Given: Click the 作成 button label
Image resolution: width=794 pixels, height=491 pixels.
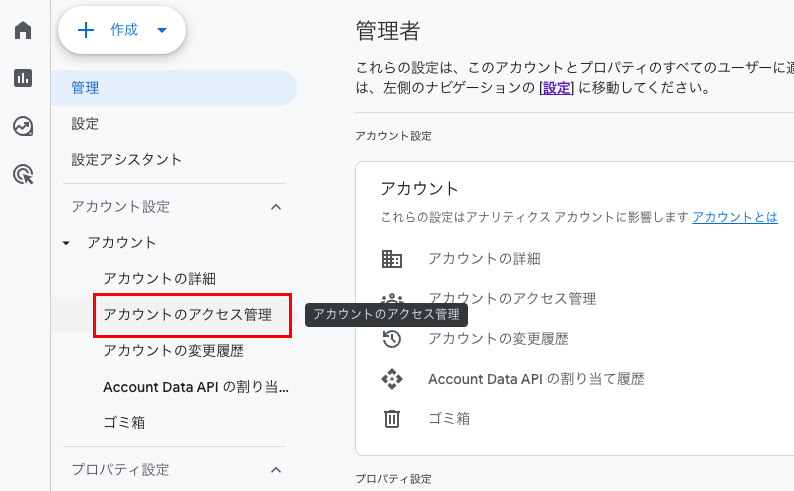Looking at the screenshot, I should click(x=124, y=30).
